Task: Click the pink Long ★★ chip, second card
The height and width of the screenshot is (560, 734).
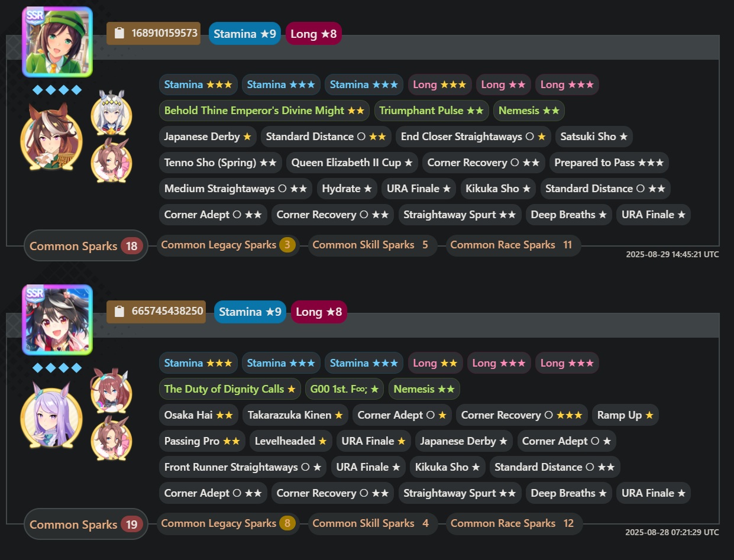Action: click(435, 362)
